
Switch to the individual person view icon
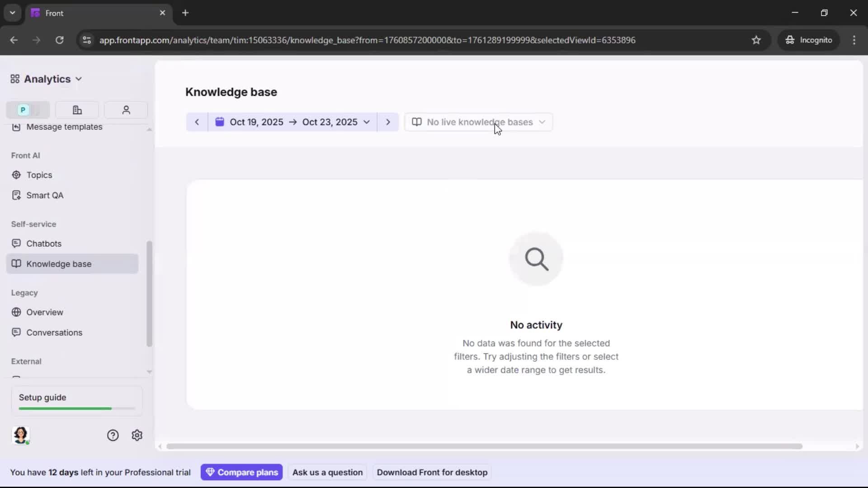click(126, 110)
